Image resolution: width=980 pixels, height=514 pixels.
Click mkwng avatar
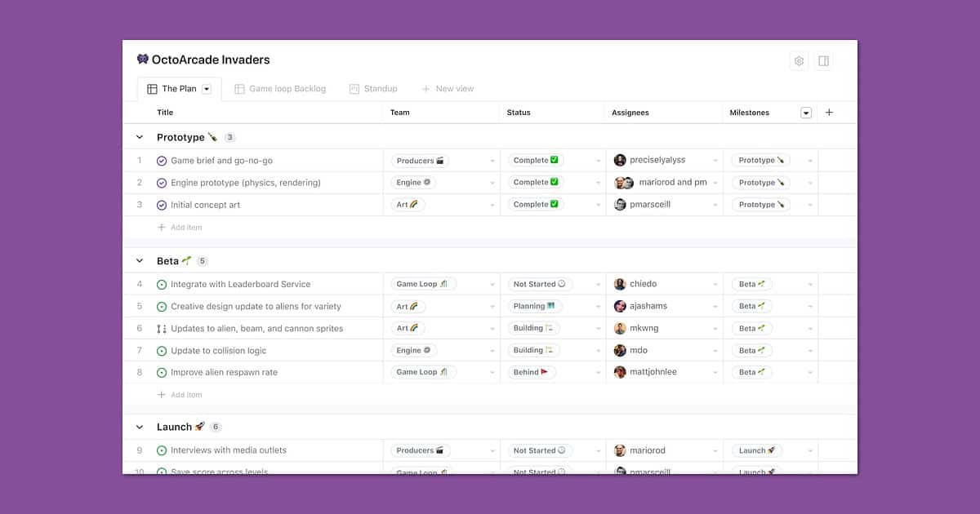point(620,329)
